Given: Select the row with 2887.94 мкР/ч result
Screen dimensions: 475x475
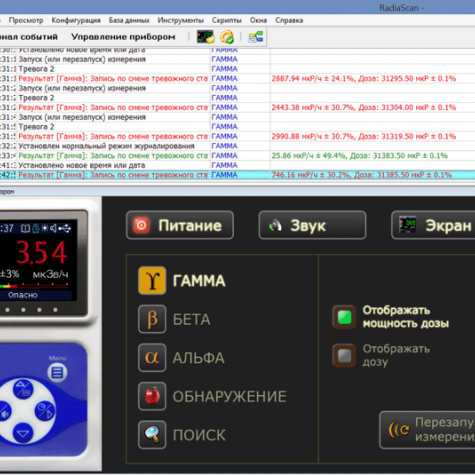Looking at the screenshot, I should (x=237, y=78).
